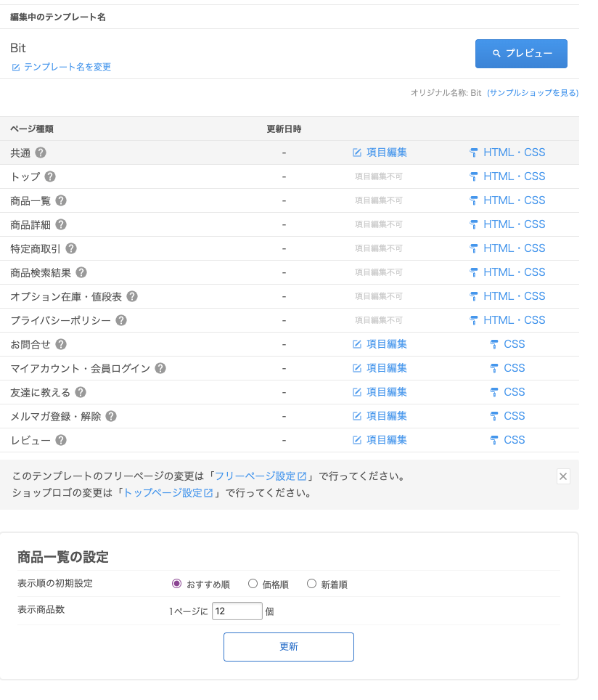The height and width of the screenshot is (700, 598).
Task: Open HTML・CSS editor for プライバシーポリシー
Action: click(x=507, y=320)
